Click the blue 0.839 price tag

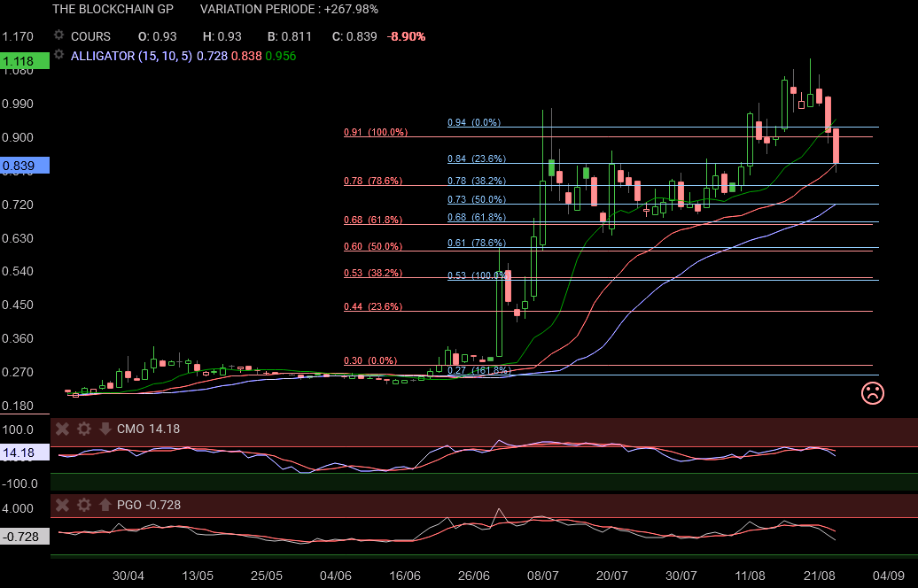point(25,166)
